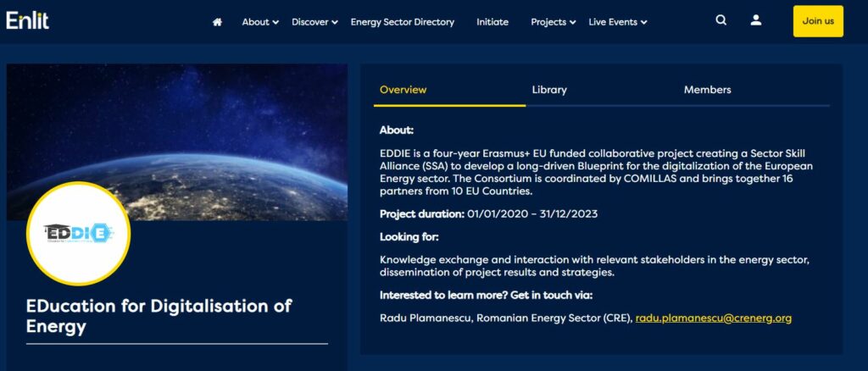Open the Projects dropdown menu
Image resolution: width=868 pixels, height=371 pixels.
point(553,22)
